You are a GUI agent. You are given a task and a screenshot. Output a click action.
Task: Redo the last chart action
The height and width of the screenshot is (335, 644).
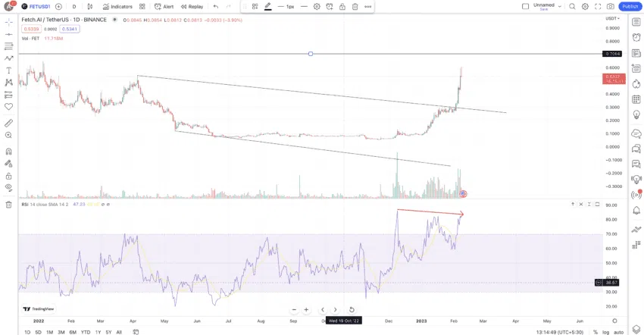click(x=229, y=7)
